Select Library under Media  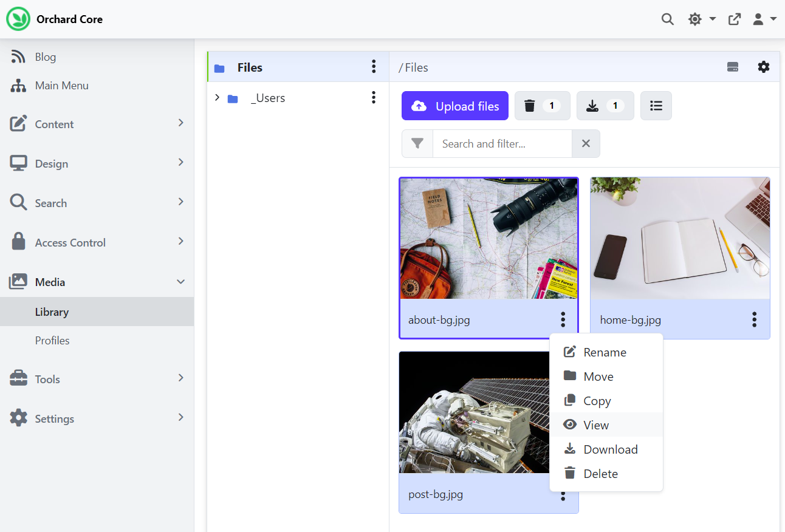pyautogui.click(x=97, y=312)
